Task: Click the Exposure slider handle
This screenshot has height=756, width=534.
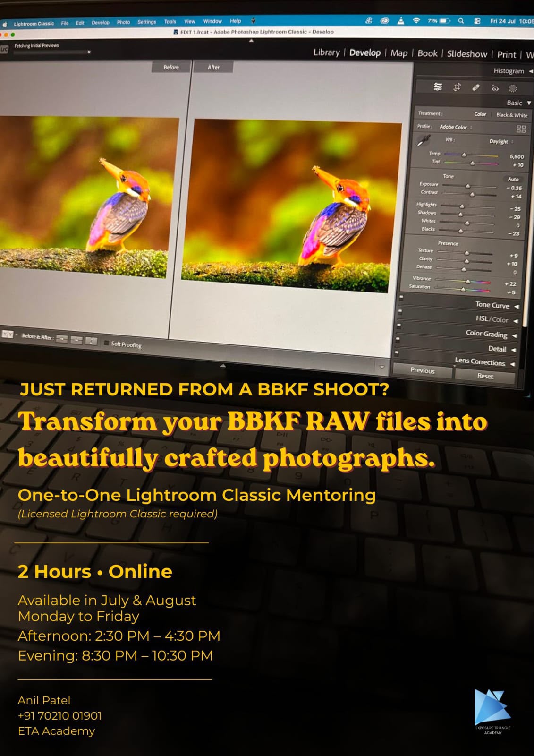Action: 467,186
